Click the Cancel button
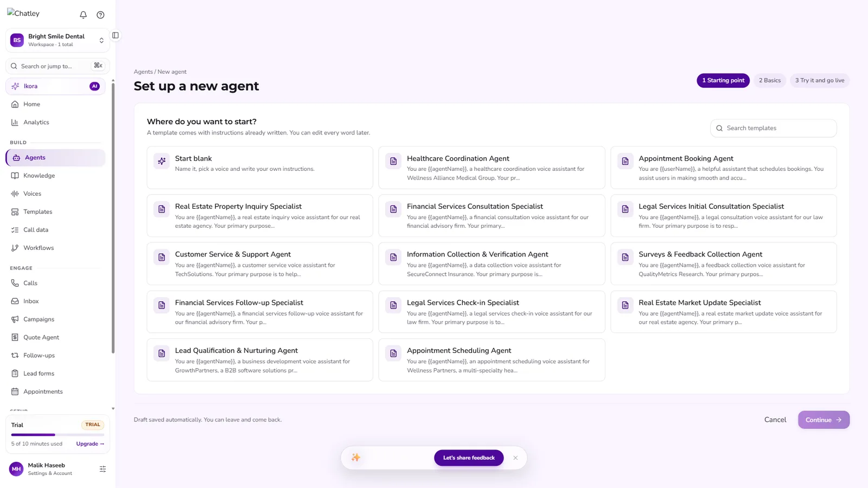 point(775,420)
